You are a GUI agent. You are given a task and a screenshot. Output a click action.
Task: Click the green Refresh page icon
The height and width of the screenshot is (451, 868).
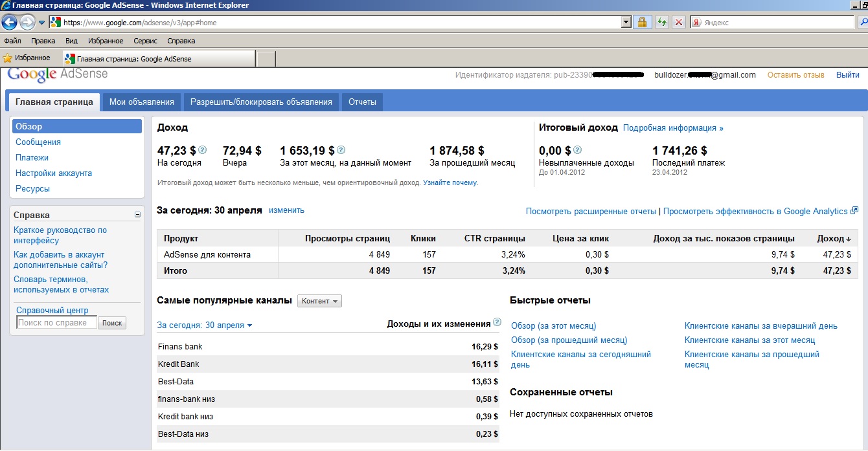click(x=661, y=23)
